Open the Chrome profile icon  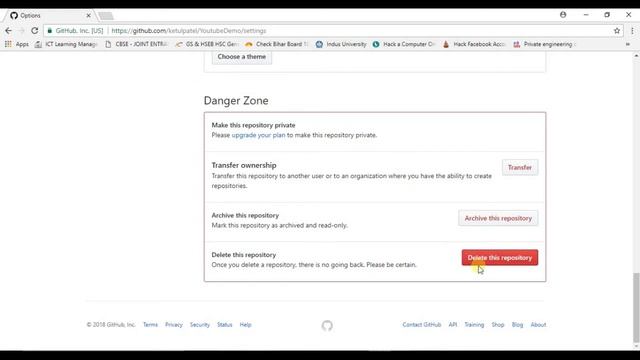[563, 15]
